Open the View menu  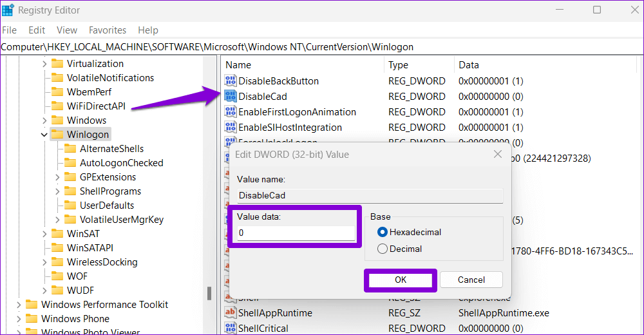click(67, 30)
